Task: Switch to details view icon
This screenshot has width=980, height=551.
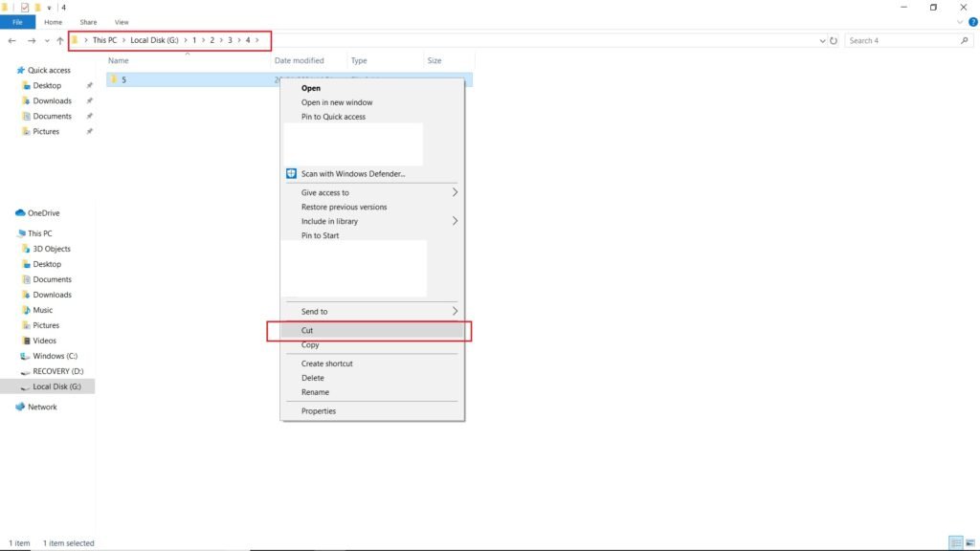Action: pyautogui.click(x=956, y=543)
